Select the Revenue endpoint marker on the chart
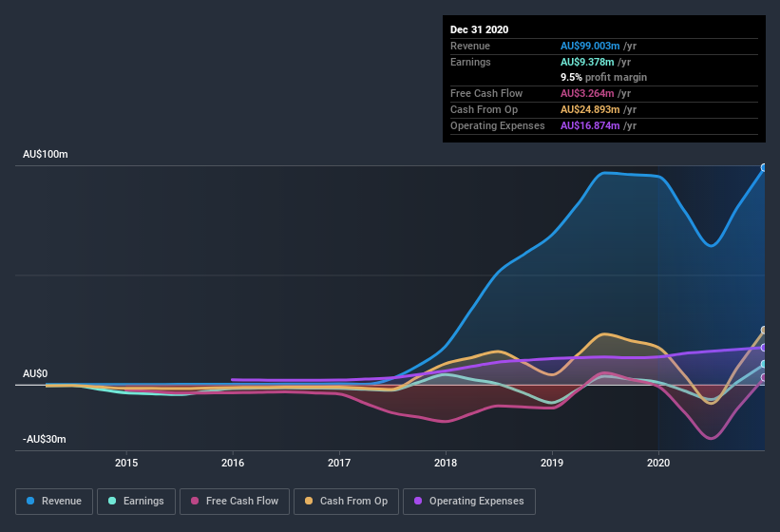 (764, 168)
